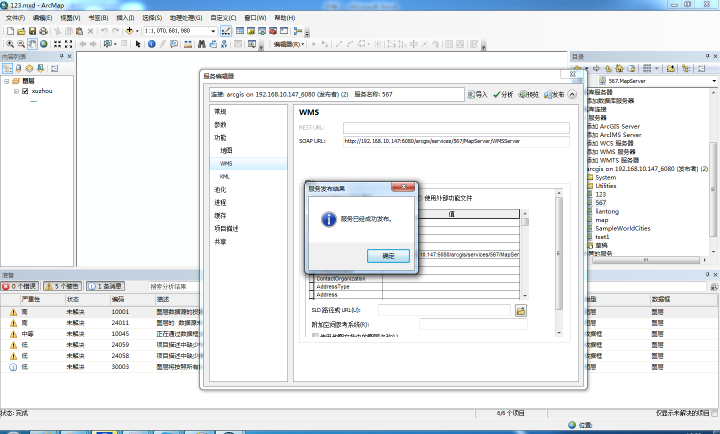Click the Connect To Folder icon in Catalog
The width and height of the screenshot is (720, 434).
point(671,68)
